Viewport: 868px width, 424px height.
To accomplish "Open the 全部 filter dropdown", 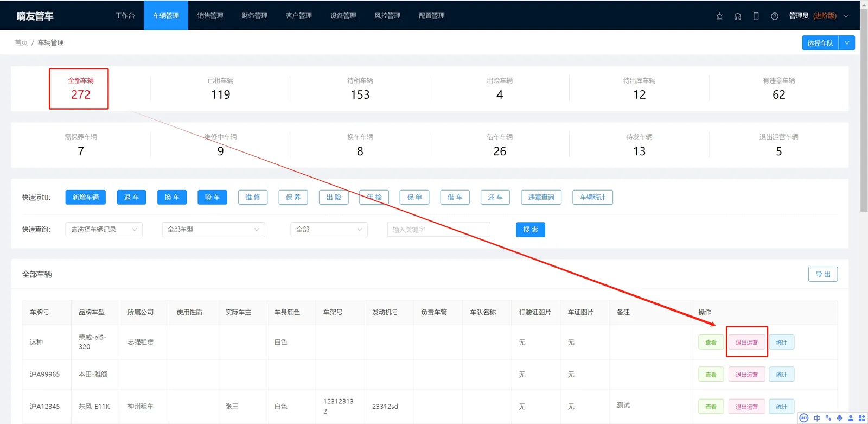I will coord(329,230).
